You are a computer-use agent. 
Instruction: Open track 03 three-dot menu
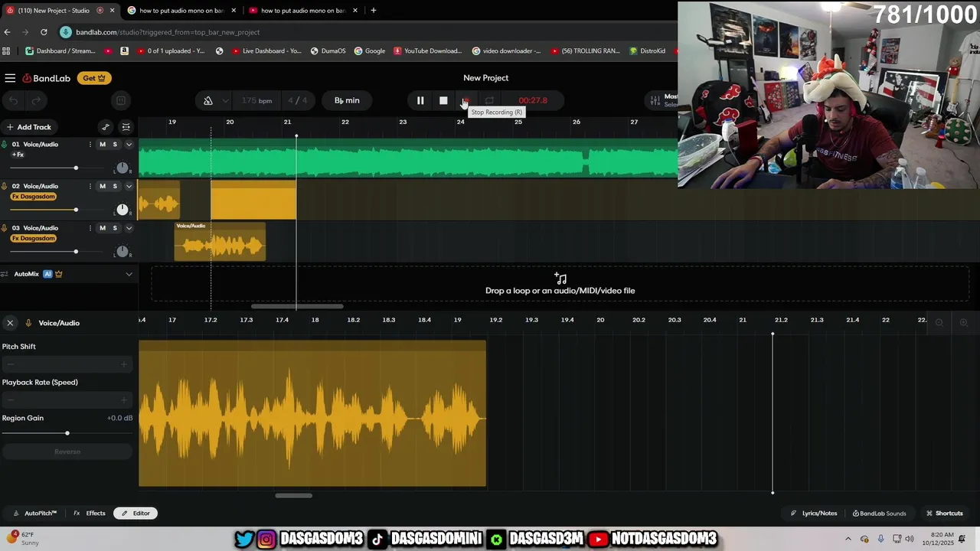pyautogui.click(x=90, y=228)
